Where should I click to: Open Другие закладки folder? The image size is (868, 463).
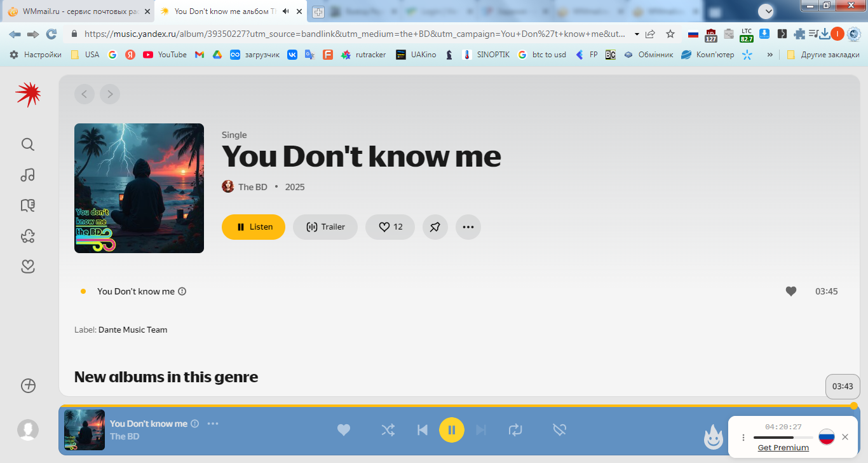pyautogui.click(x=823, y=55)
